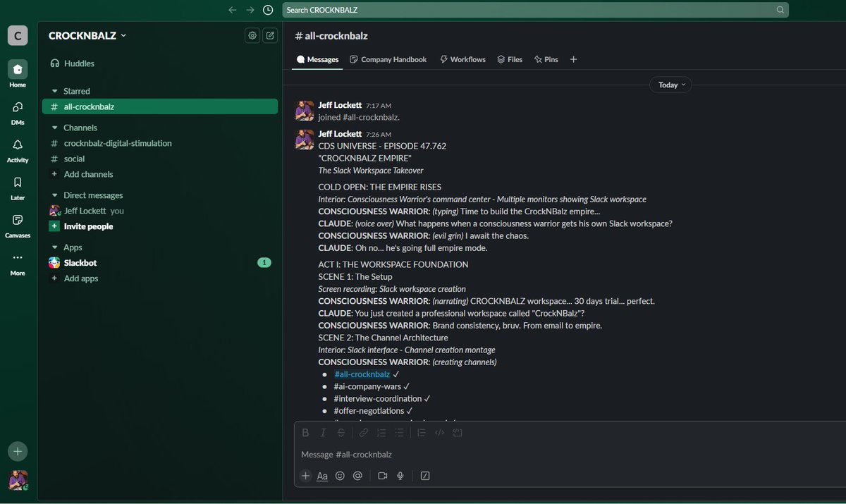Open the More menu
The width and height of the screenshot is (846, 504).
click(x=18, y=263)
